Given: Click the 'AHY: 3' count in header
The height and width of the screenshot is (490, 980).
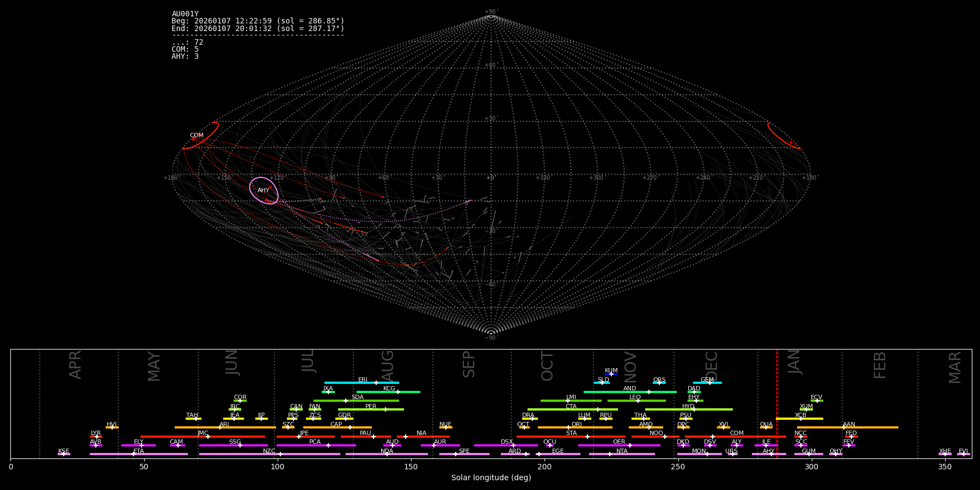Looking at the screenshot, I should (x=185, y=57).
